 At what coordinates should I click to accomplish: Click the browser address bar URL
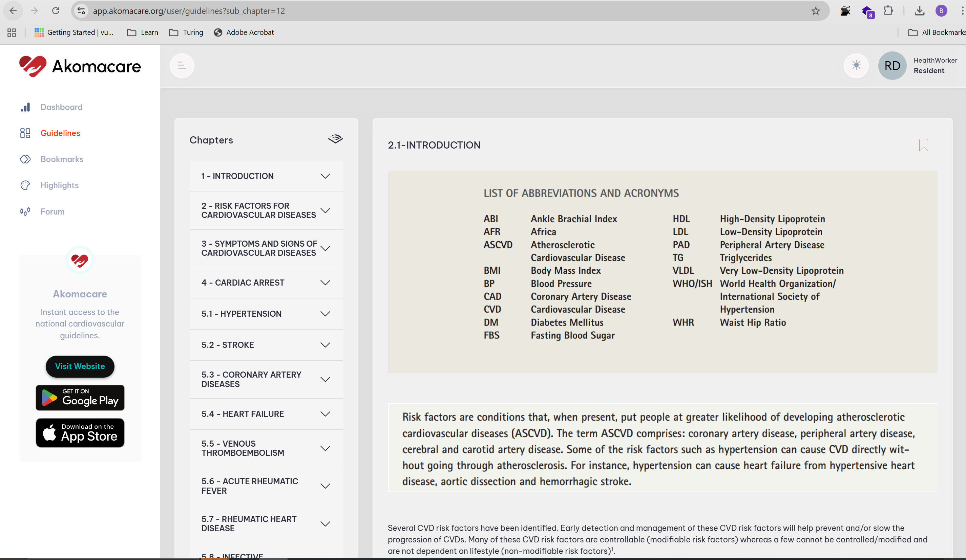click(189, 11)
